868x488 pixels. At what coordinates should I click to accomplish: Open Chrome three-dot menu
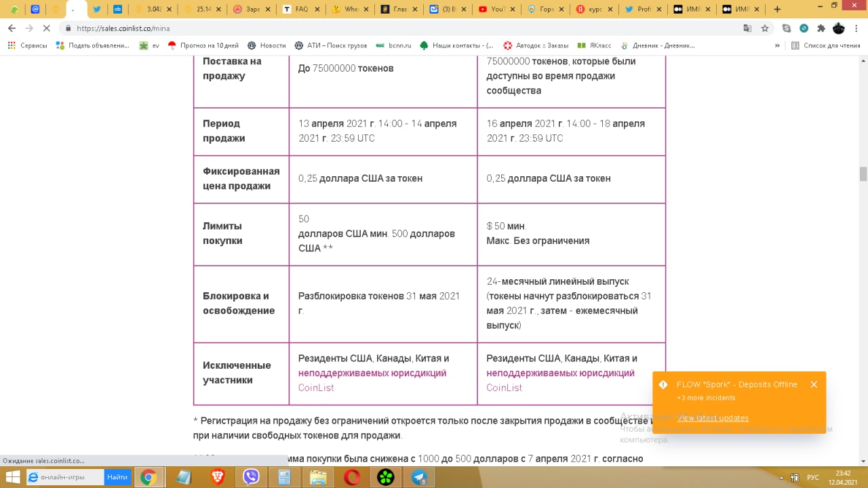pyautogui.click(x=856, y=28)
